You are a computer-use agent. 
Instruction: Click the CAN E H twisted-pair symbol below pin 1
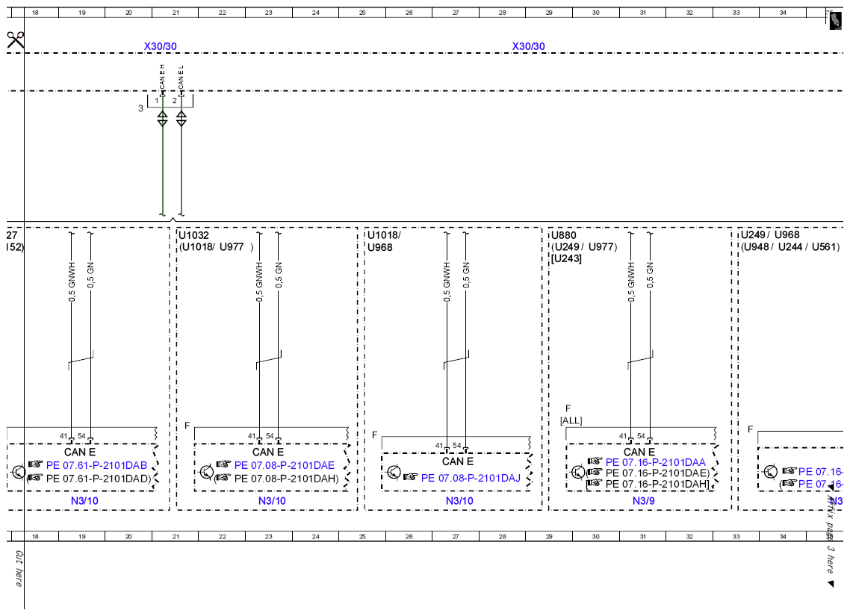pyautogui.click(x=163, y=119)
